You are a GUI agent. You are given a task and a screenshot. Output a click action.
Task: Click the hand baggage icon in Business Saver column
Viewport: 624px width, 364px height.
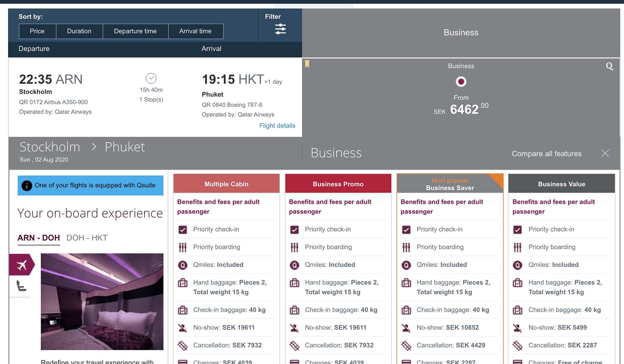pyautogui.click(x=406, y=283)
